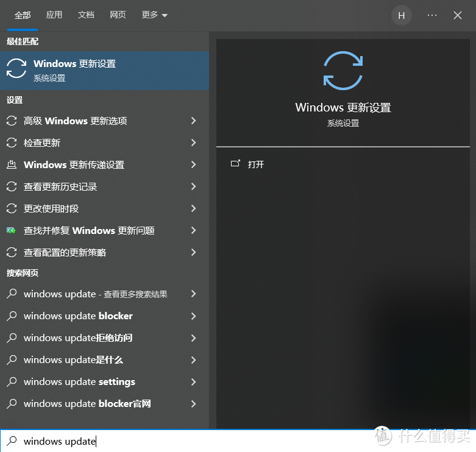Expand arrow for 查看更新历史记录

tap(193, 186)
